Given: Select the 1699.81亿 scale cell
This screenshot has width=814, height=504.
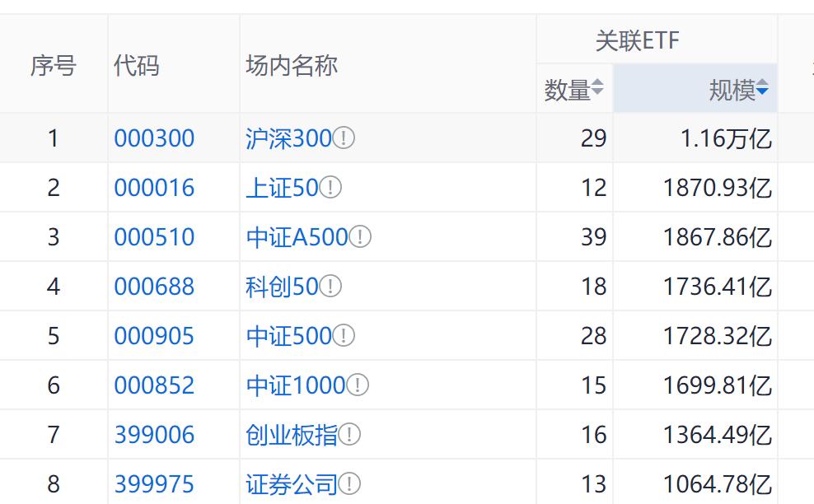Looking at the screenshot, I should [x=695, y=385].
